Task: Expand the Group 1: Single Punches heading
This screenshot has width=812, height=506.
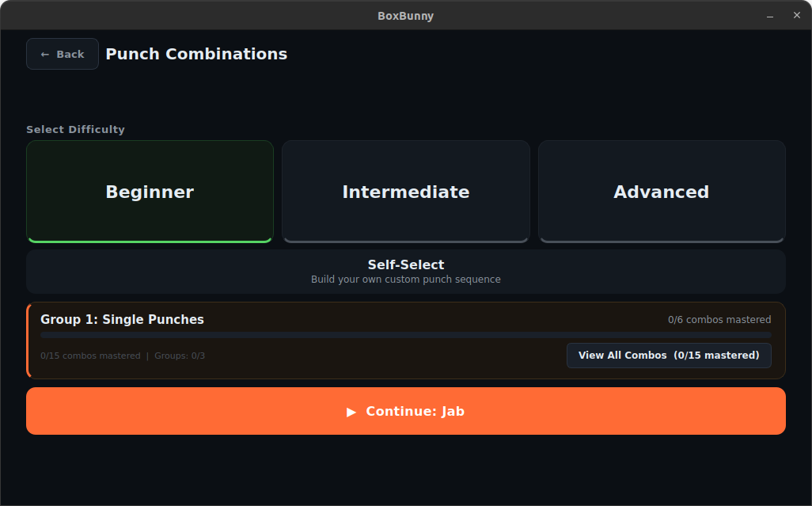Action: coord(122,320)
